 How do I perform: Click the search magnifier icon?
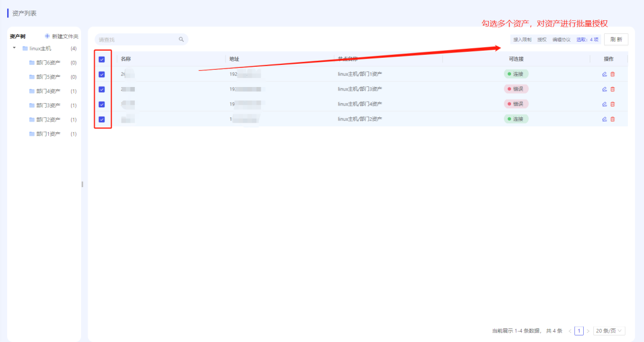click(181, 39)
